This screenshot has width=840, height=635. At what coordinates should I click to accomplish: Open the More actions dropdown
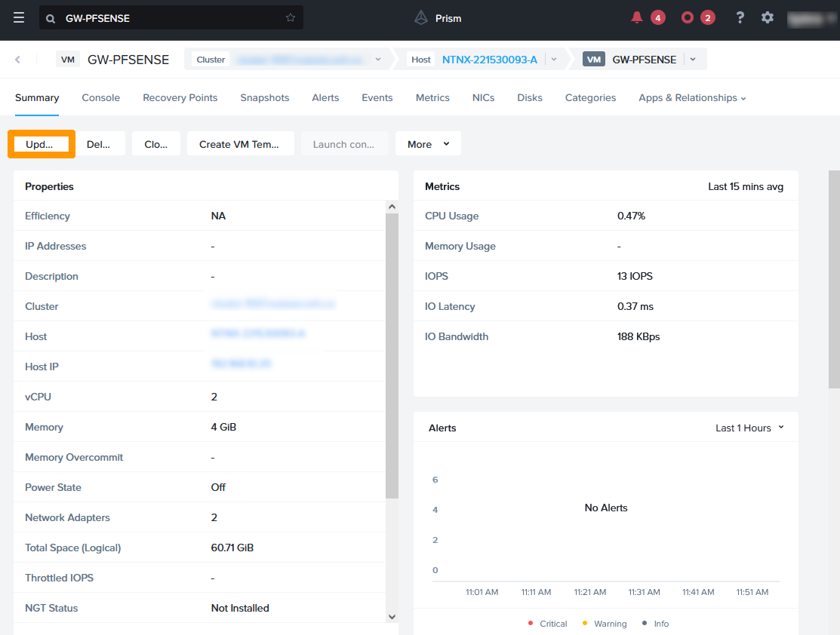pyautogui.click(x=428, y=144)
